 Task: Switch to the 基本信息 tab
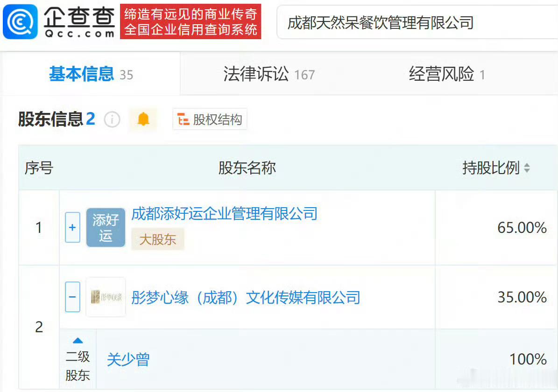click(91, 74)
